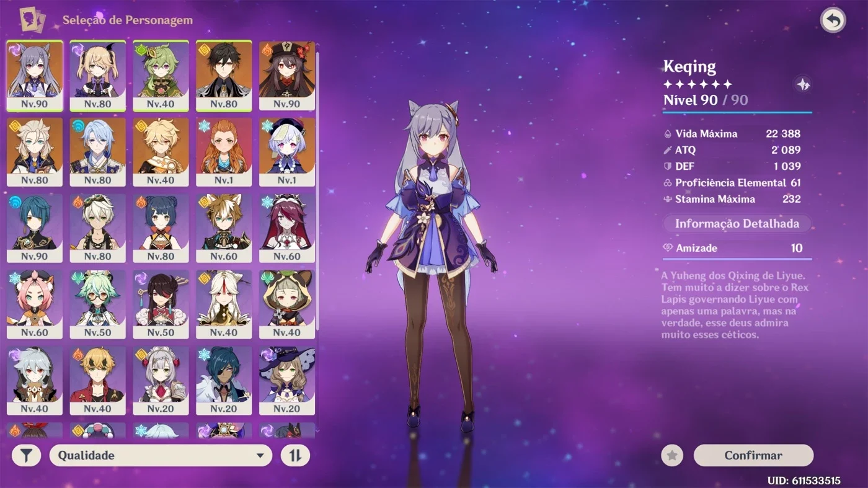Select Zhongli's Nv.80 portrait

[x=224, y=76]
